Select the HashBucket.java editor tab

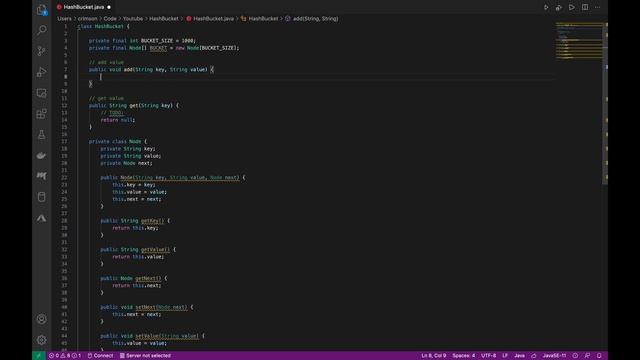(x=84, y=7)
